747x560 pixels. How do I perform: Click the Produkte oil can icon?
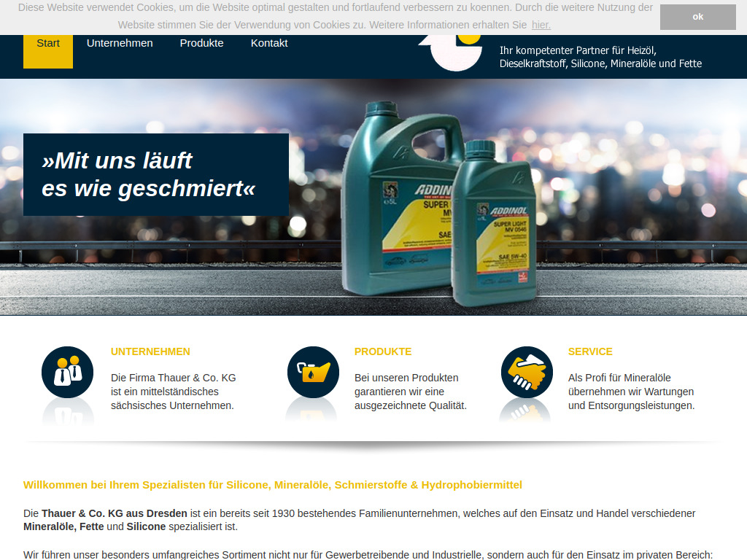pos(312,373)
